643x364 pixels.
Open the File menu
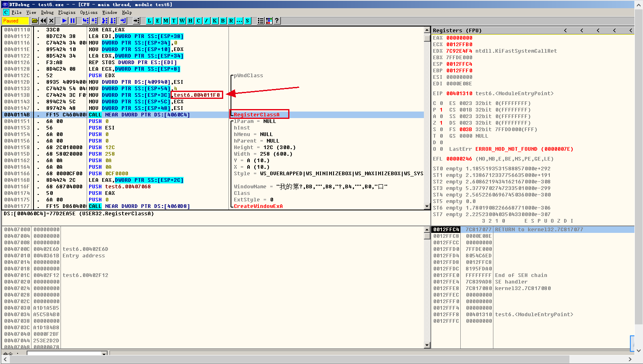point(17,13)
